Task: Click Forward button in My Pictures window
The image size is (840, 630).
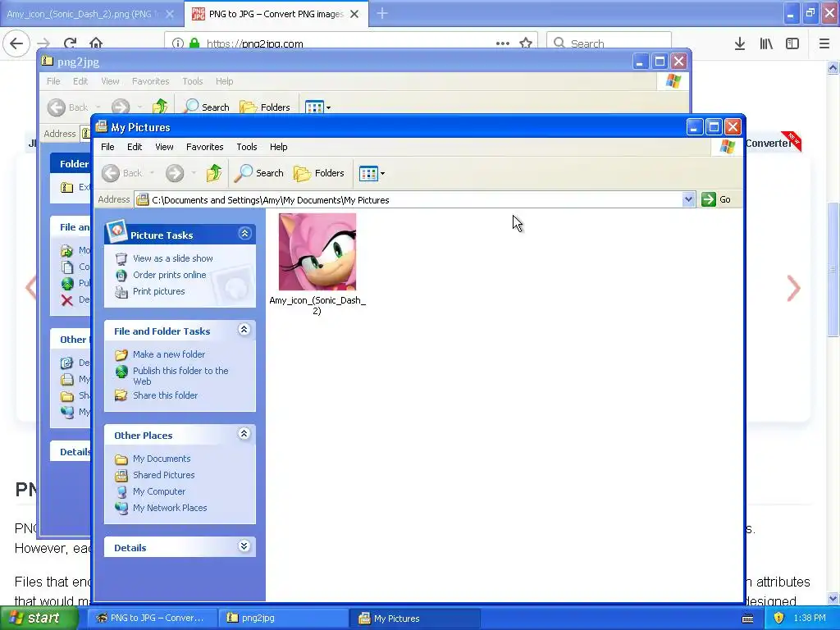Action: [x=175, y=173]
